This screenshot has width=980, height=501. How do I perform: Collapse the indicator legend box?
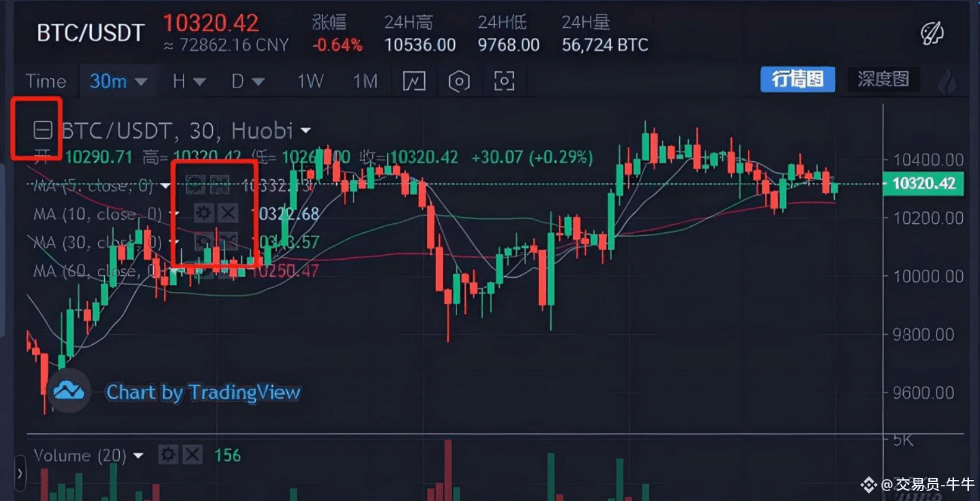coord(43,130)
